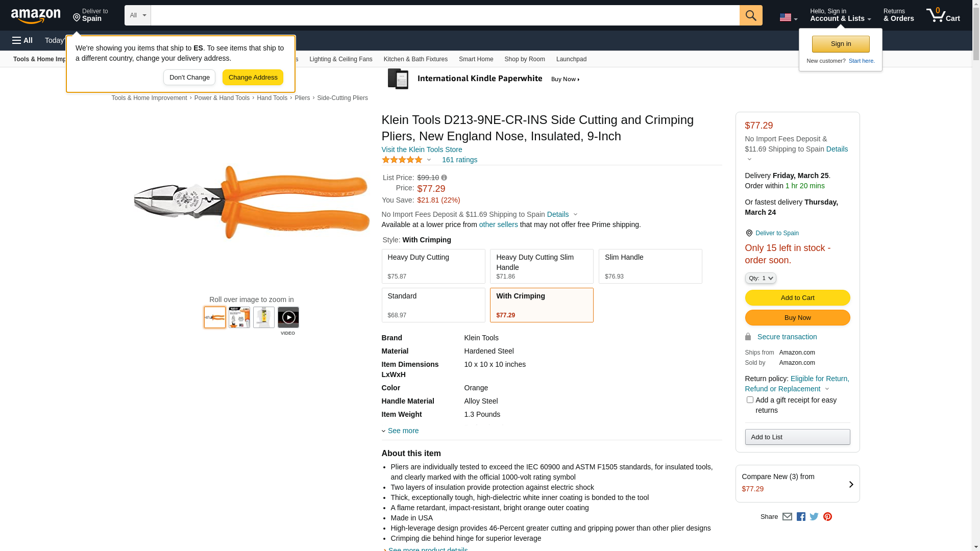Click the Amazon logo
Viewport: 980px width, 551px height.
pos(36,16)
